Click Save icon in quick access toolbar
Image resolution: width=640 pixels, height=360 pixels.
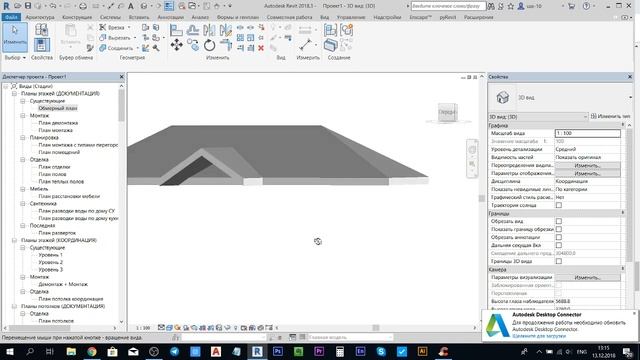click(x=28, y=6)
